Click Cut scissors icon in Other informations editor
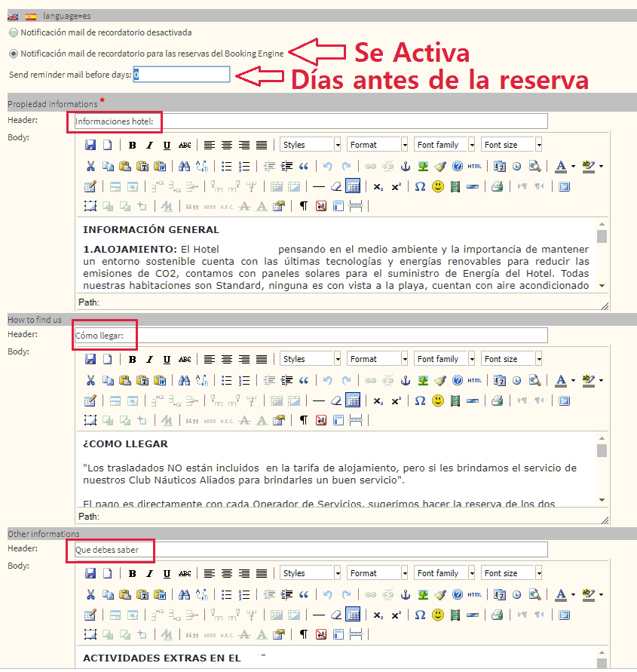This screenshot has width=637, height=672. pyautogui.click(x=90, y=595)
